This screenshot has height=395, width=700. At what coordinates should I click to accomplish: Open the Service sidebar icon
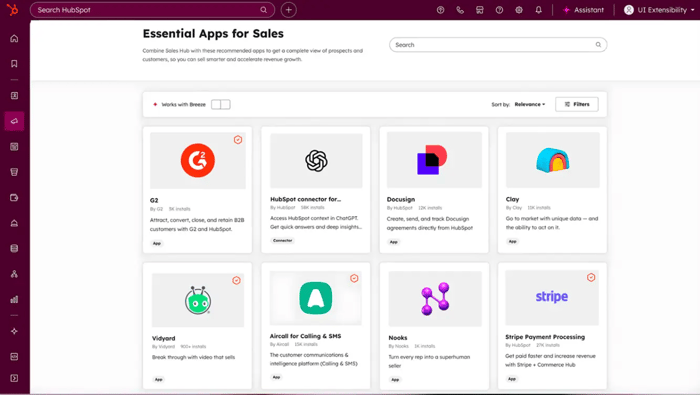[14, 223]
